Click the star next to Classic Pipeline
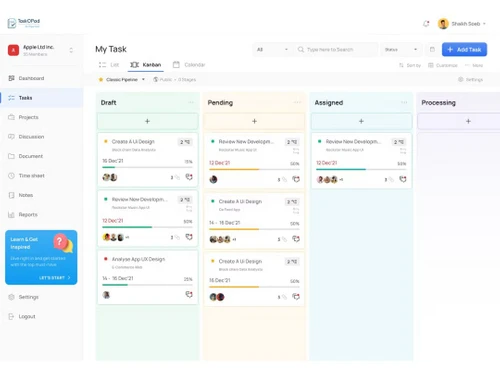 (x=101, y=80)
